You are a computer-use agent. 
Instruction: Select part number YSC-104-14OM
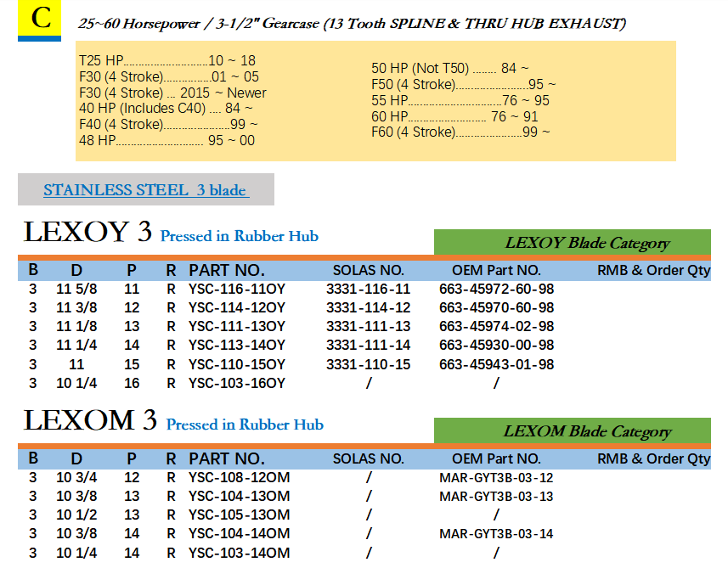239,534
